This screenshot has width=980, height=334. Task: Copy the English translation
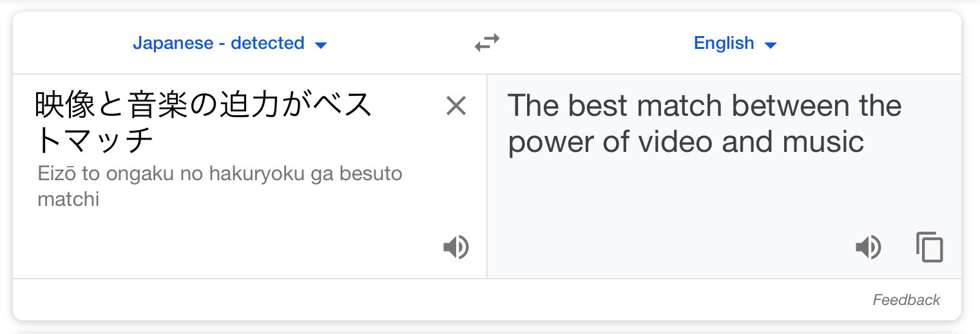929,247
